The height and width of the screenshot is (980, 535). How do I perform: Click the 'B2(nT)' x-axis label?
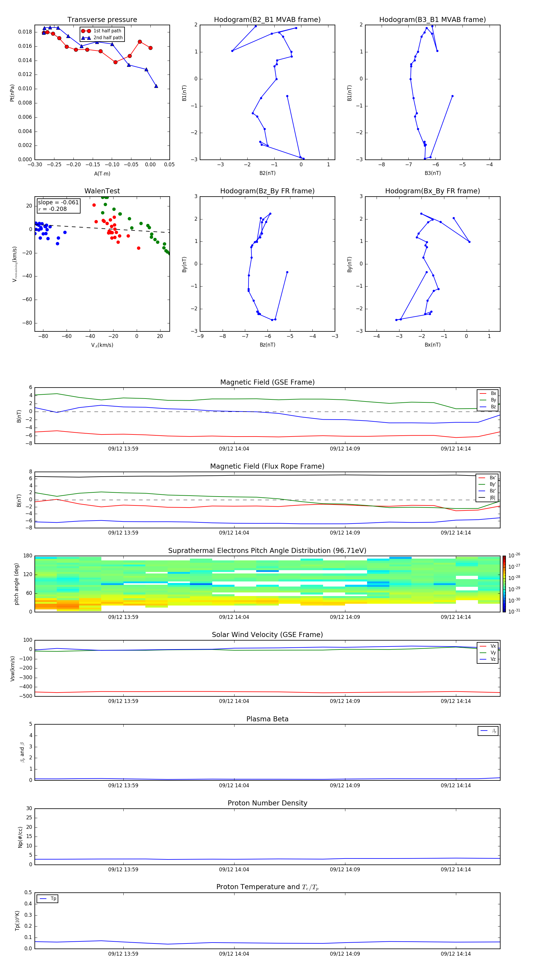[x=267, y=173]
